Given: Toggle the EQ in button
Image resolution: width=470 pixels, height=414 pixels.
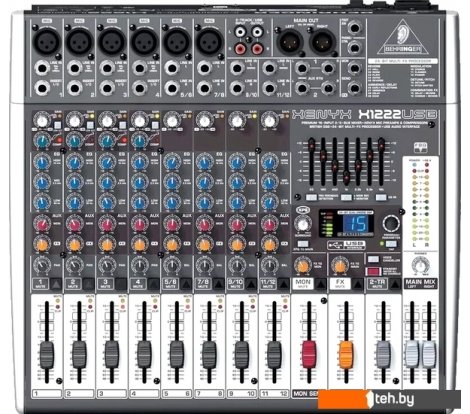Looking at the screenshot, I should pyautogui.click(x=381, y=197).
